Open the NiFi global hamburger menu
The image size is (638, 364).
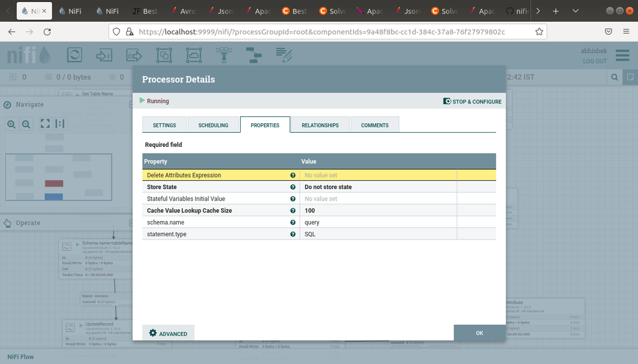point(622,56)
